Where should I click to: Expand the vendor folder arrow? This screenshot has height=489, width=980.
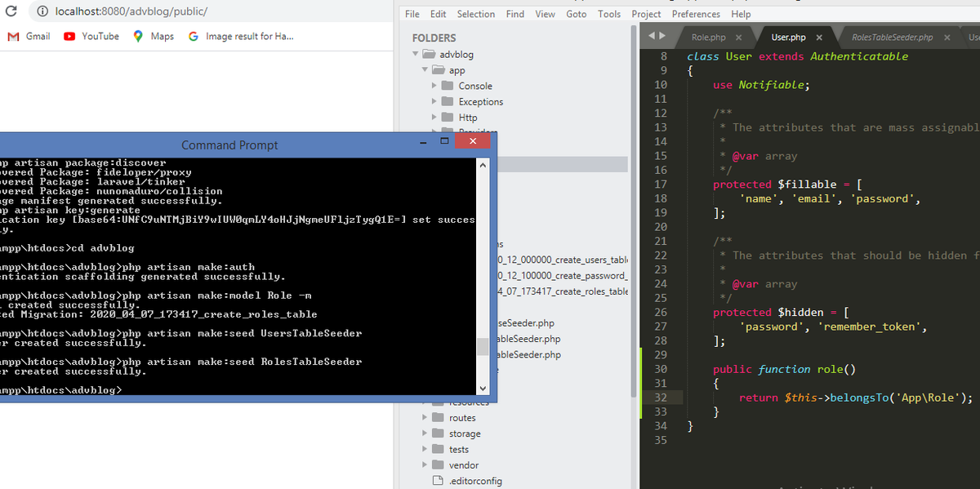[x=425, y=465]
